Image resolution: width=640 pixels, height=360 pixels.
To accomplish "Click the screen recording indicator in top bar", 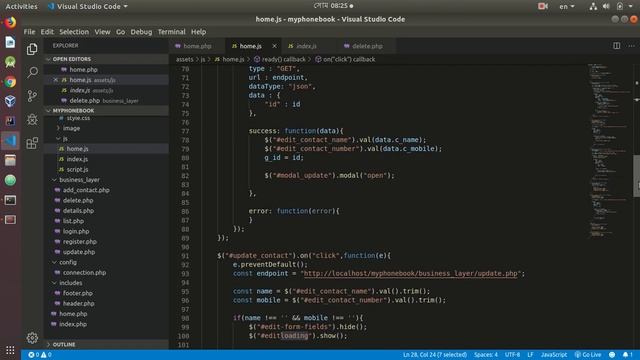I will click(543, 6).
